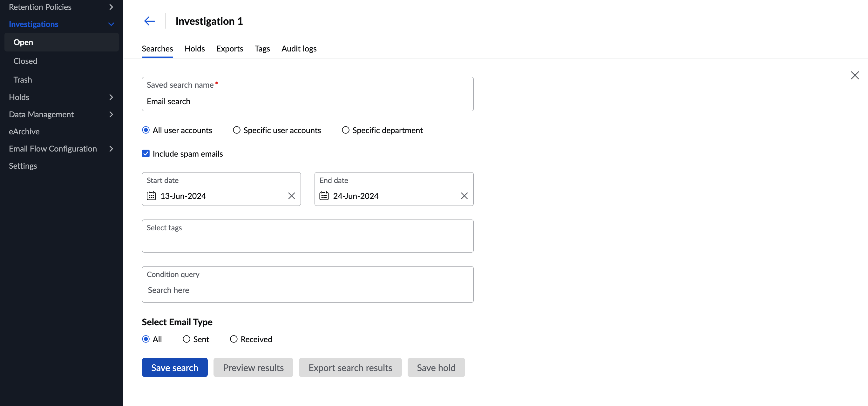The height and width of the screenshot is (406, 868).
Task: Clear the Start date value
Action: pos(291,196)
